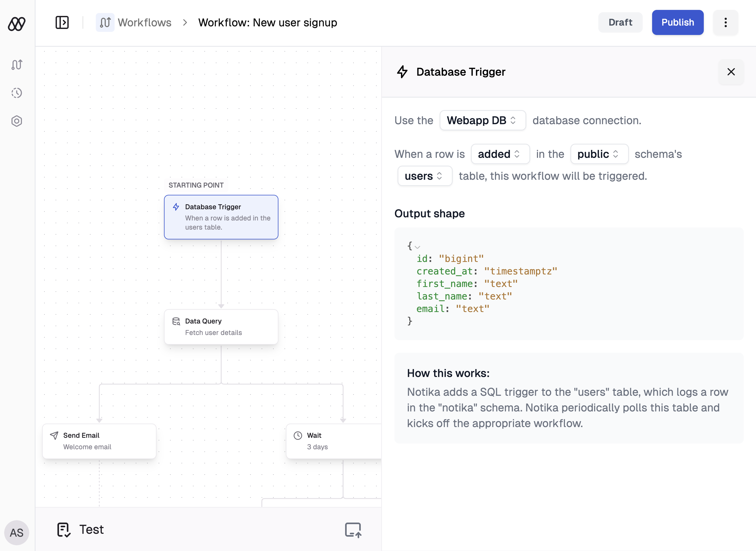Open the AS account avatar
Screen dimensions: 756x551
click(x=17, y=533)
